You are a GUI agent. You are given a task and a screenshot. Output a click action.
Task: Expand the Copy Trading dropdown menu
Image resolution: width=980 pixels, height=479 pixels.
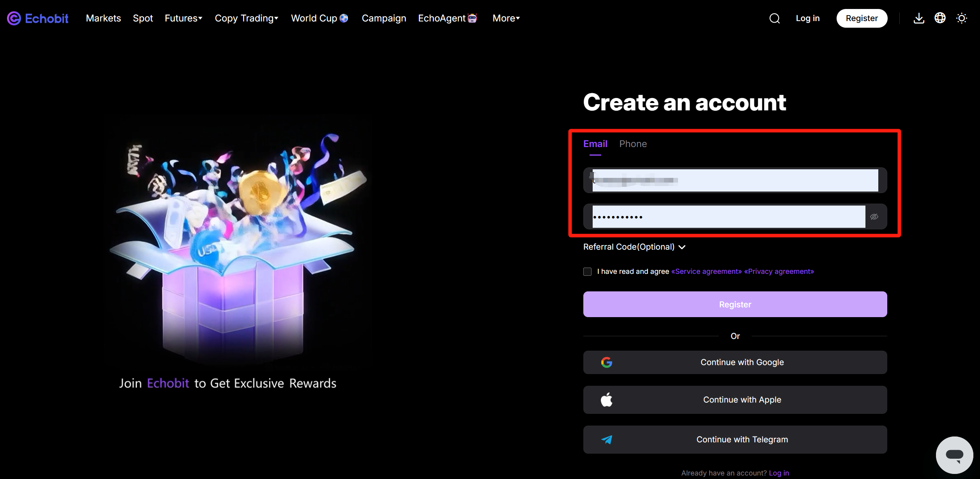pos(247,18)
